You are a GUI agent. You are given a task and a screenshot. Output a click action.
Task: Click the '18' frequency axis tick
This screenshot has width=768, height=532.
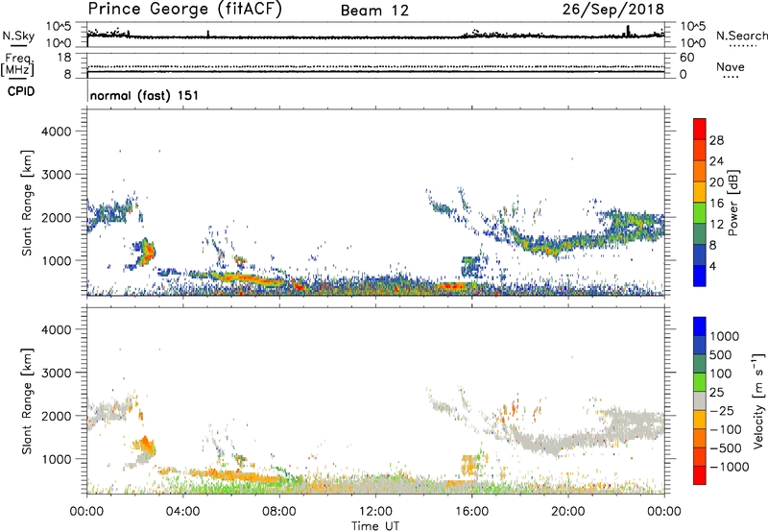tap(64, 57)
